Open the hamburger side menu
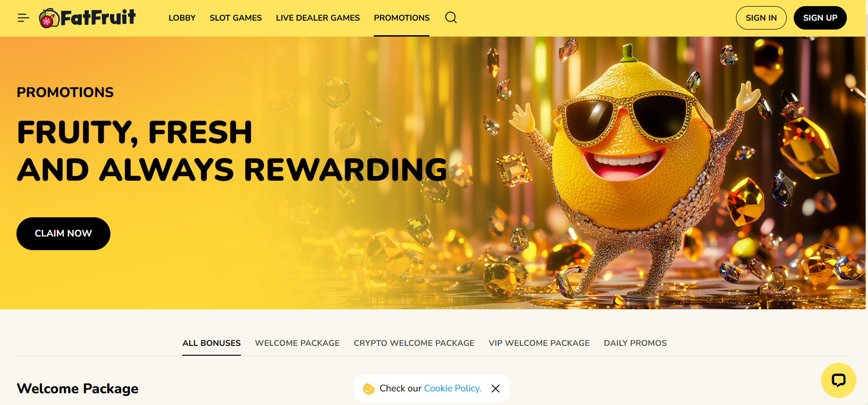This screenshot has width=868, height=405. pos(23,18)
